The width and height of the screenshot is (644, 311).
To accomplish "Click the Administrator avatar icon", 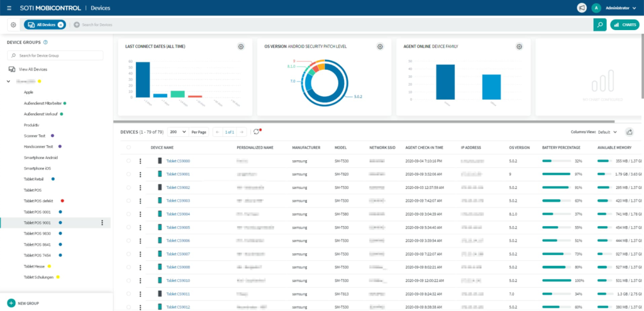I will click(x=596, y=8).
